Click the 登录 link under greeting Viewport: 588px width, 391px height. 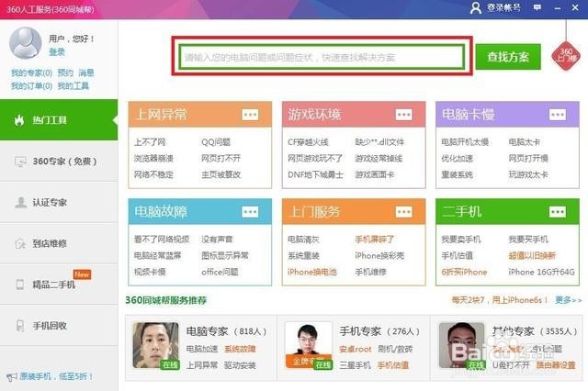(x=57, y=52)
